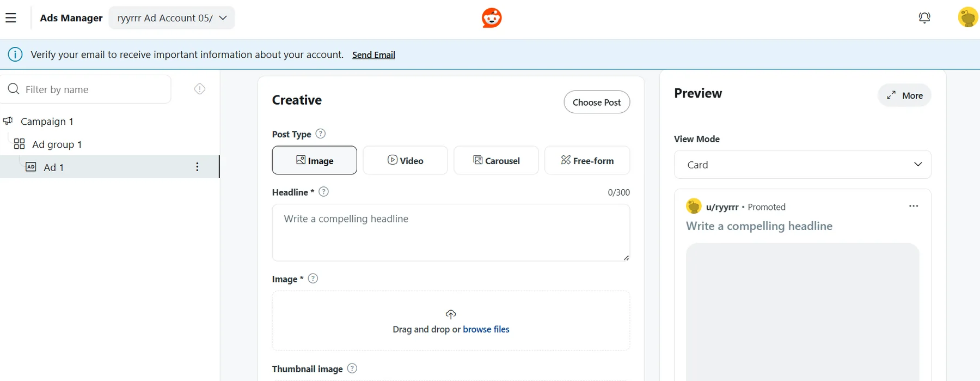The height and width of the screenshot is (381, 980).
Task: Click the preview headline placeholder text
Action: [759, 226]
